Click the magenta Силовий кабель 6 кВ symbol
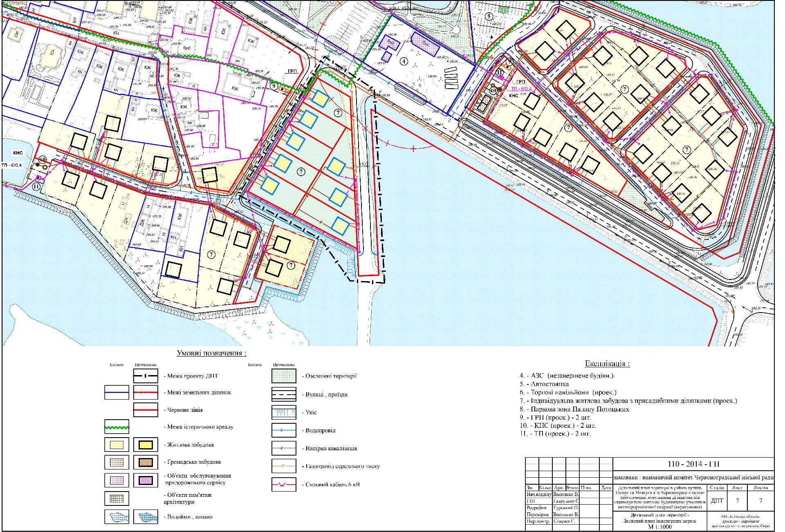The height and width of the screenshot is (532, 785). point(284,485)
